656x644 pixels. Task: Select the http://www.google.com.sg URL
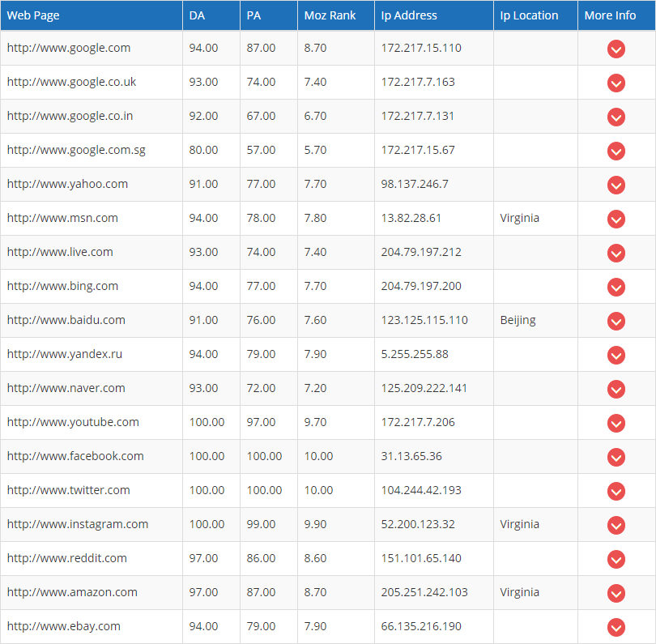point(76,150)
